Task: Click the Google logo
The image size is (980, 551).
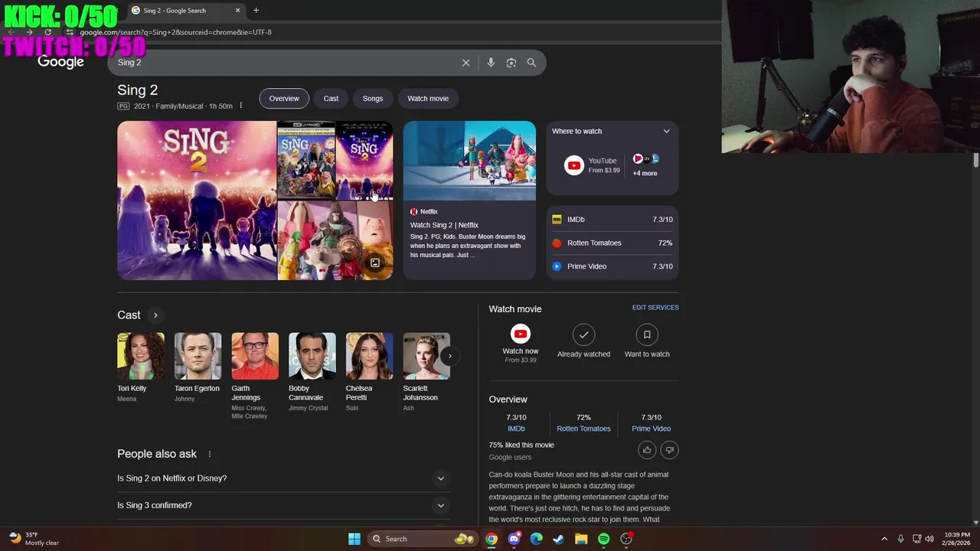Action: [x=60, y=62]
